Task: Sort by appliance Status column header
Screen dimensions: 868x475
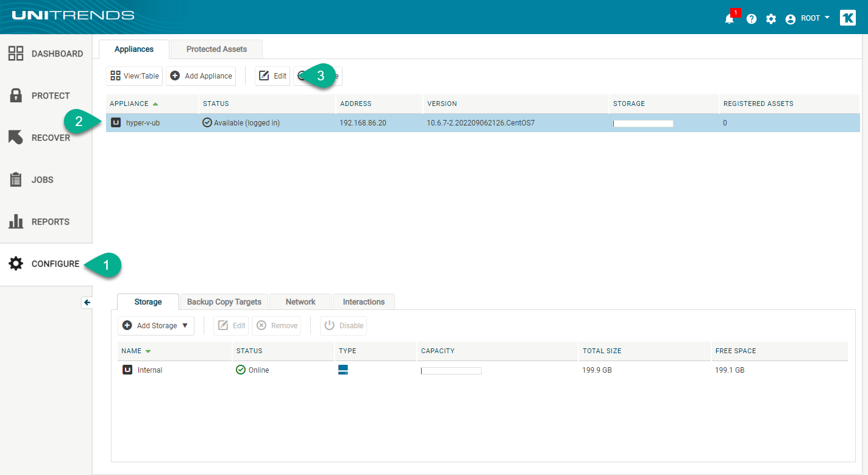Action: (x=267, y=104)
